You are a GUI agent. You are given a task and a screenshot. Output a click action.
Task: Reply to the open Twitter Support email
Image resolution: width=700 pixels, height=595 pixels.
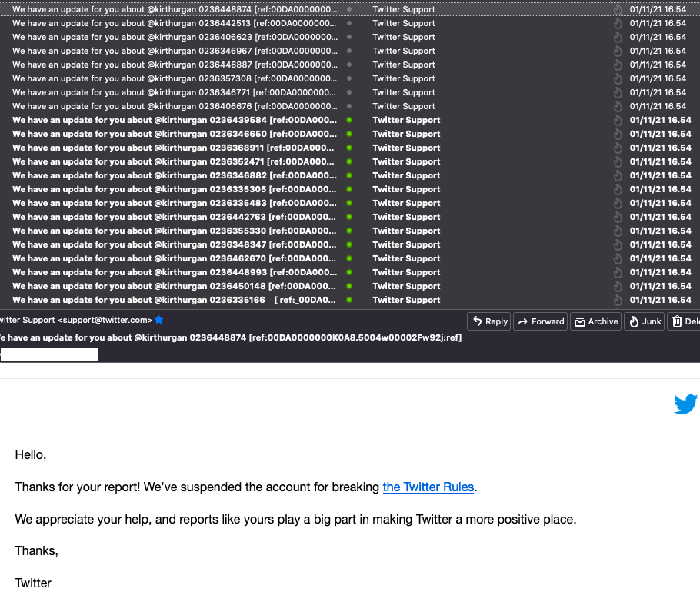click(489, 321)
